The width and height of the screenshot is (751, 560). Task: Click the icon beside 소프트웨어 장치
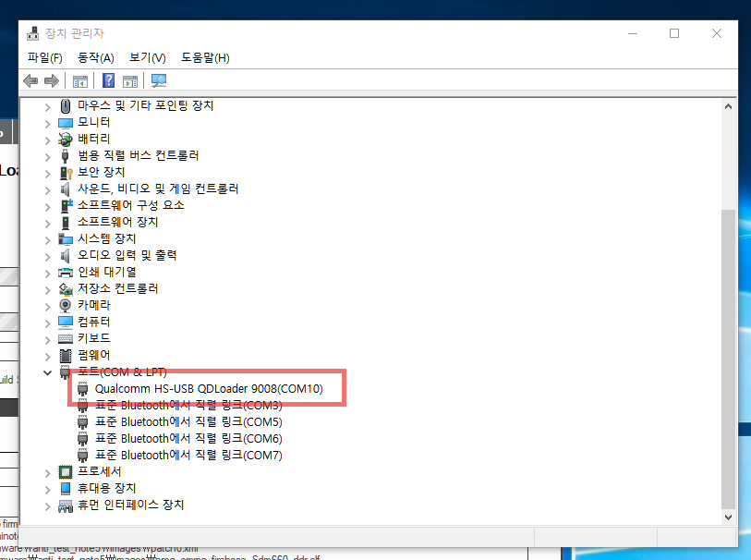[66, 223]
